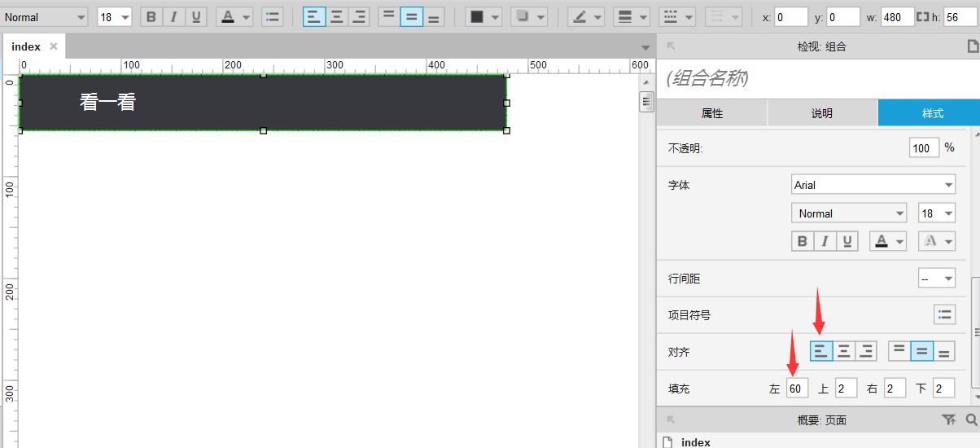This screenshot has height=448, width=980.
Task: Click the left padding field showing 60
Action: point(798,389)
